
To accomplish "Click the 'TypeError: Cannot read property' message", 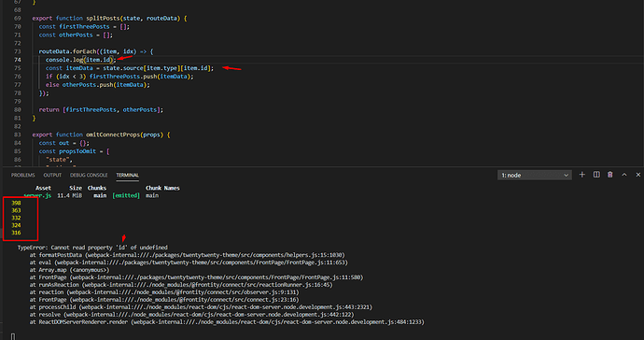I will click(x=92, y=248).
